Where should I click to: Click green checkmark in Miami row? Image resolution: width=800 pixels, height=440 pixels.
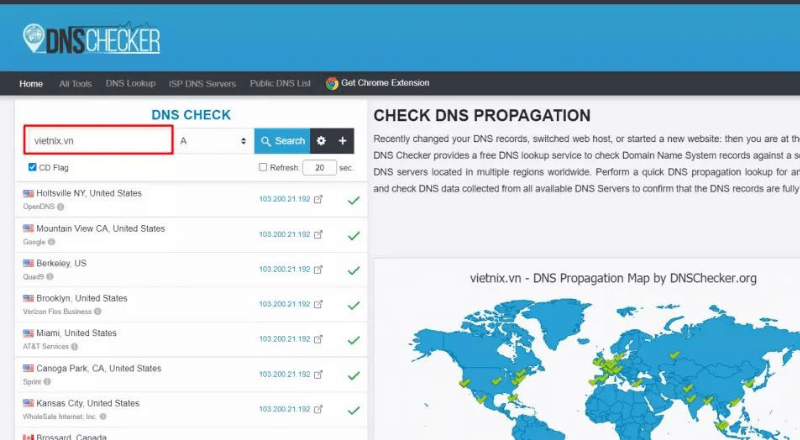point(354,340)
